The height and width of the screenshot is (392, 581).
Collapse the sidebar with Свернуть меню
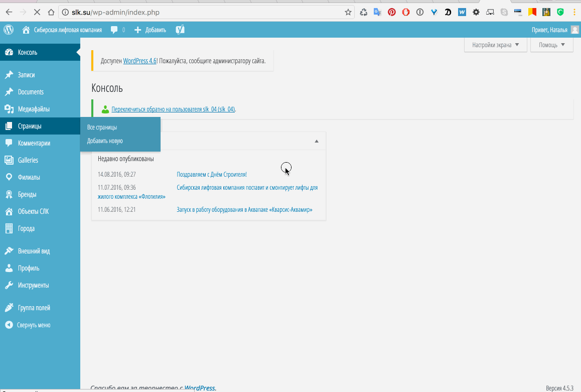pos(40,325)
